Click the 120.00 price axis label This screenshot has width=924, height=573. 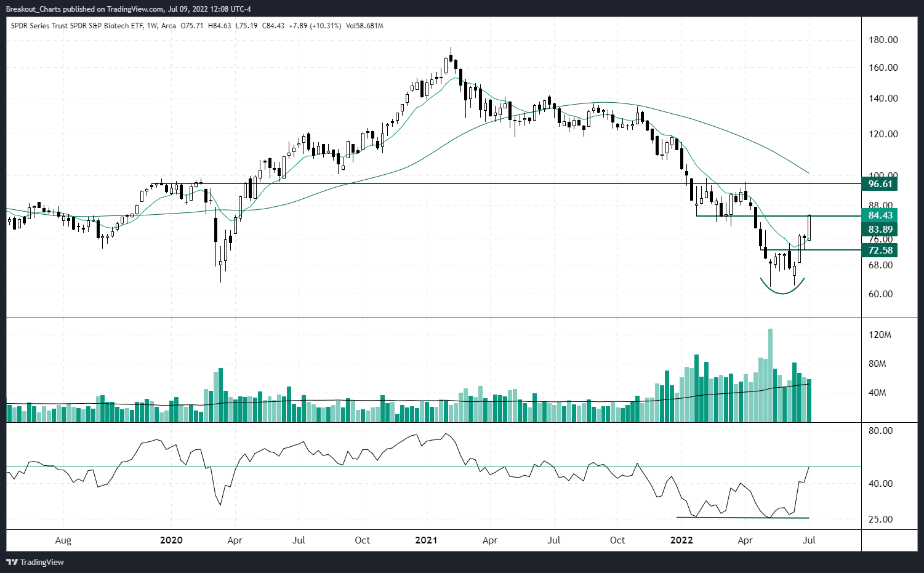[883, 134]
